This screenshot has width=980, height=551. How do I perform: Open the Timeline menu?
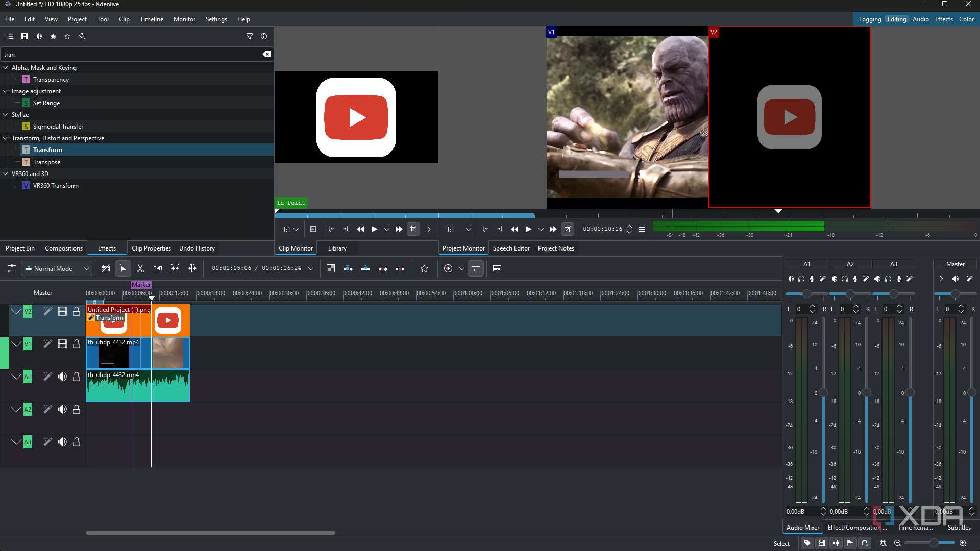click(x=152, y=19)
